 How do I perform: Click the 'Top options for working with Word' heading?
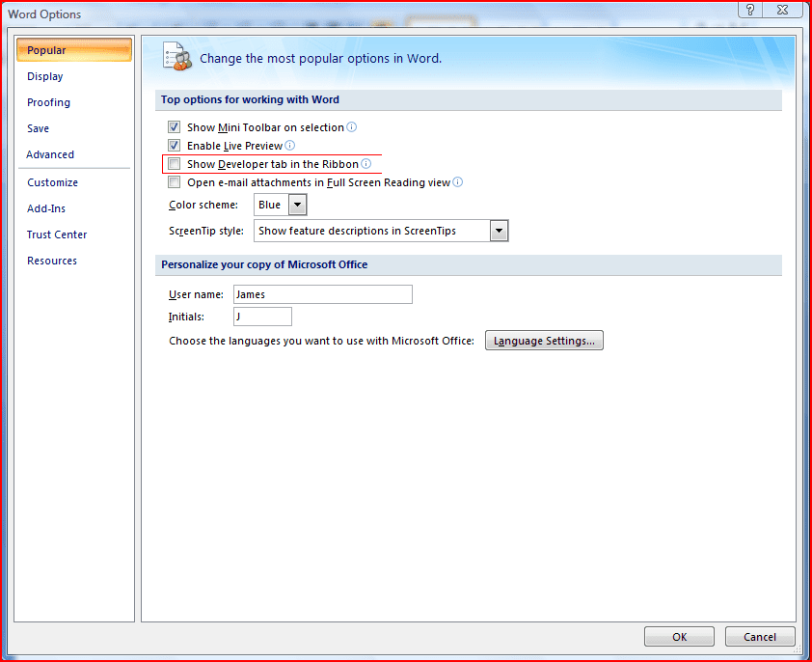[x=250, y=99]
